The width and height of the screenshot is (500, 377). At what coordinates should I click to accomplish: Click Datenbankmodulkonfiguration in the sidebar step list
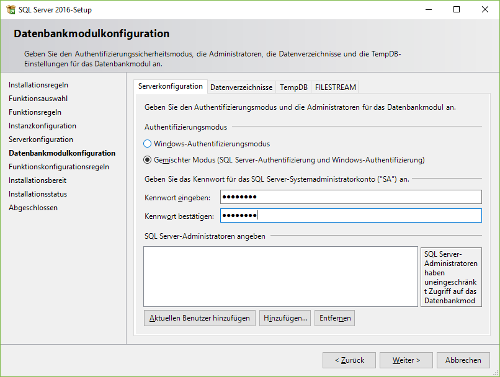pyautogui.click(x=62, y=153)
